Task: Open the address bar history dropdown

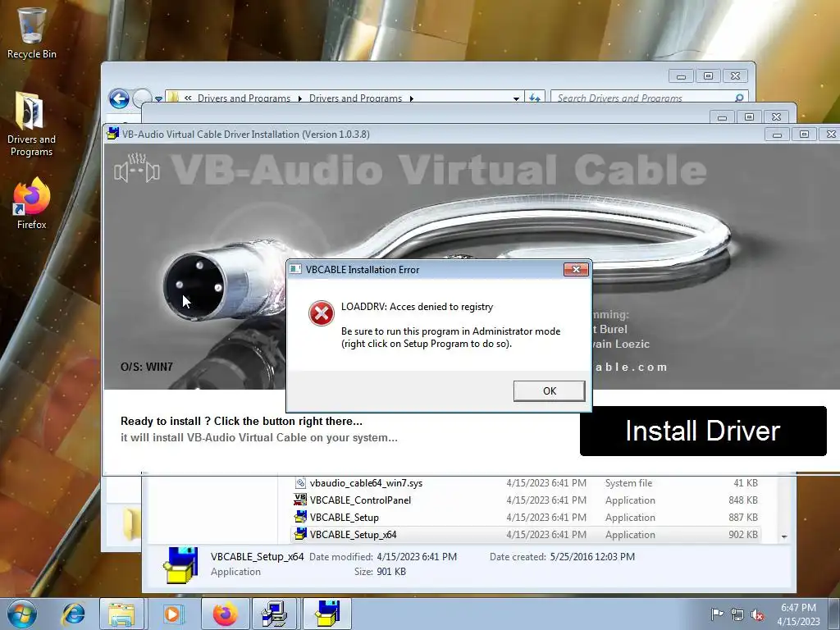Action: pyautogui.click(x=516, y=98)
